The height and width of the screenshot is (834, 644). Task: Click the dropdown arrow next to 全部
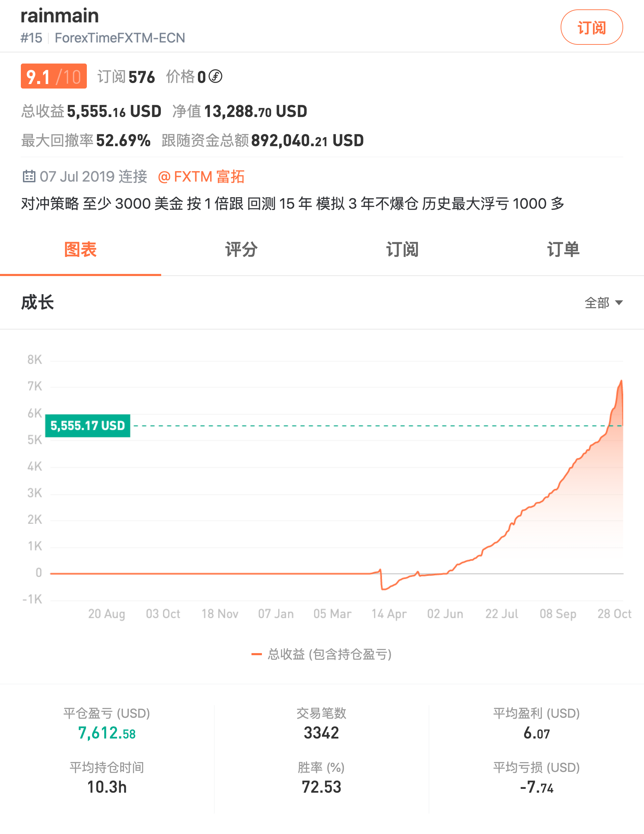(619, 303)
